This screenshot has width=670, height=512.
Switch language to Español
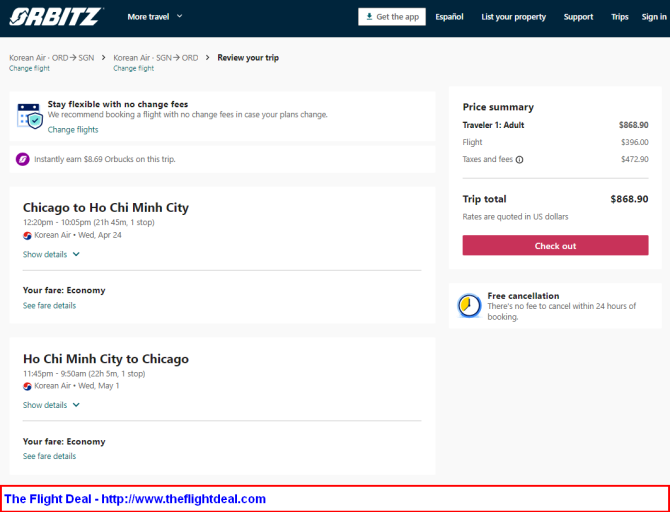point(449,17)
